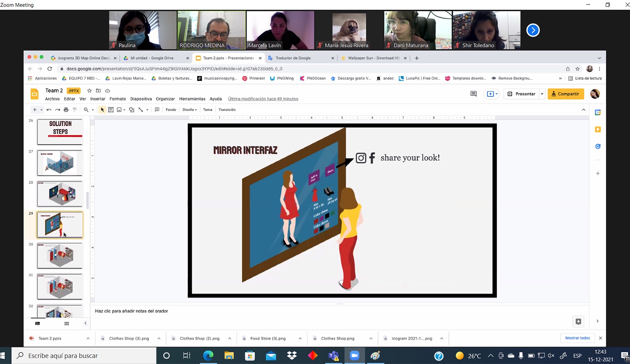Image resolution: width=630 pixels, height=364 pixels.
Task: Open the Insertar menu
Action: pos(97,99)
